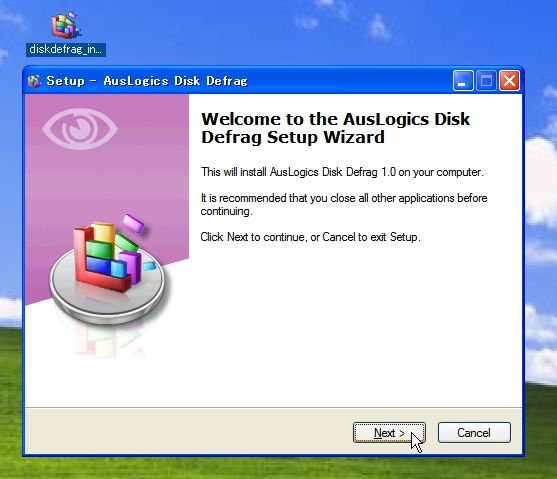
Task: Exit setup with the Cancel button
Action: (474, 433)
